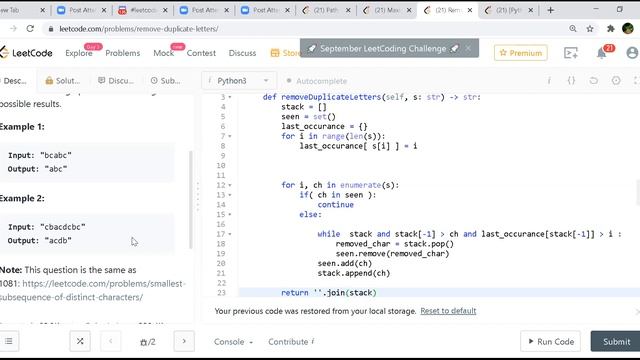Open browser zoom magnifier icon
The height and width of the screenshot is (360, 640).
point(573,29)
